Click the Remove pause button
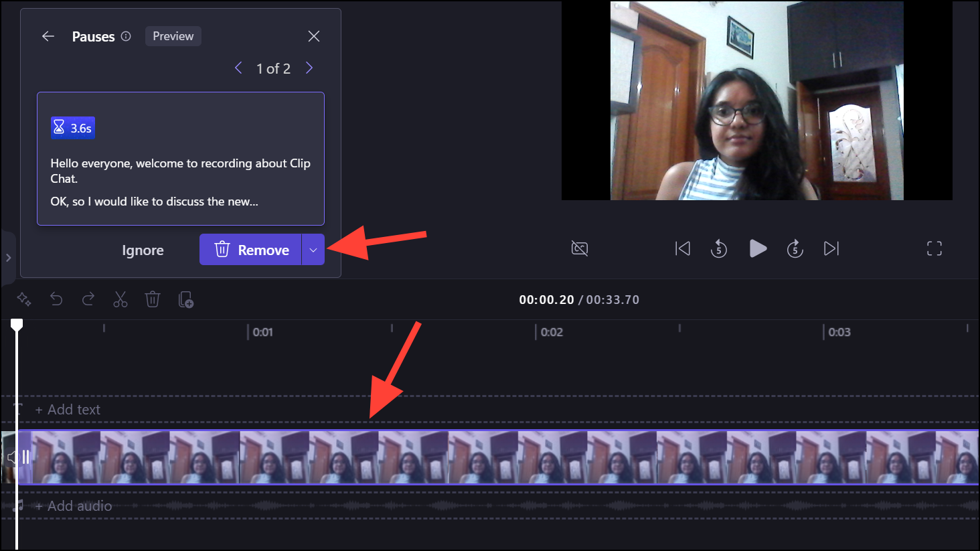980x551 pixels. 250,250
